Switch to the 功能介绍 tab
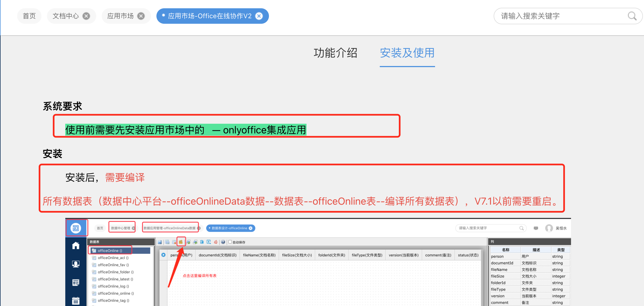Viewport: 644px width, 306px height. 335,53
